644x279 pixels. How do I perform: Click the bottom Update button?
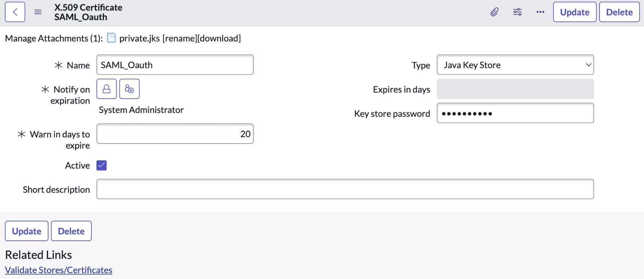27,231
